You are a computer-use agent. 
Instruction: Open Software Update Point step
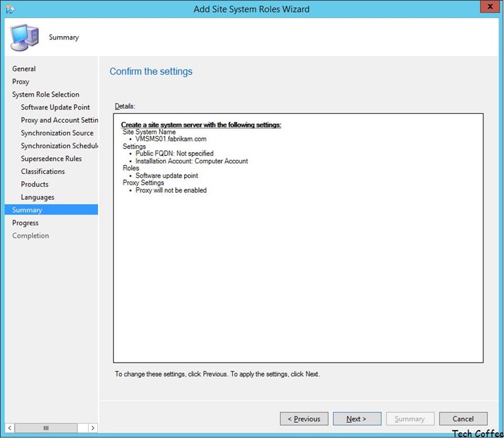click(x=55, y=107)
